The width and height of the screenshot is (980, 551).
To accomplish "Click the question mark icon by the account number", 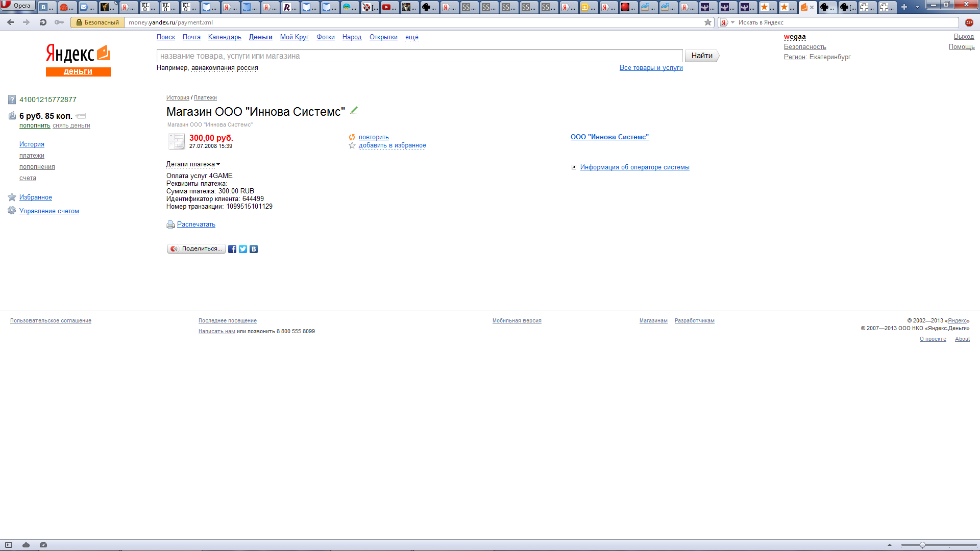I will click(x=12, y=99).
